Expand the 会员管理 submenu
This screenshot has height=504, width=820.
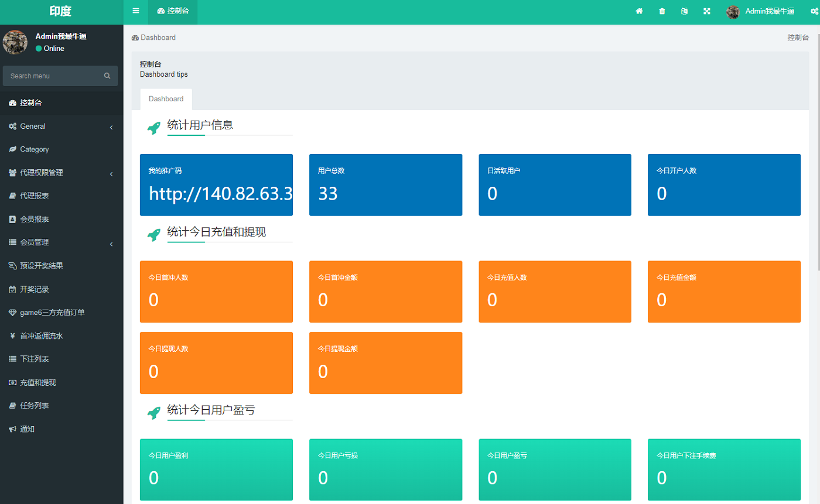click(x=61, y=242)
